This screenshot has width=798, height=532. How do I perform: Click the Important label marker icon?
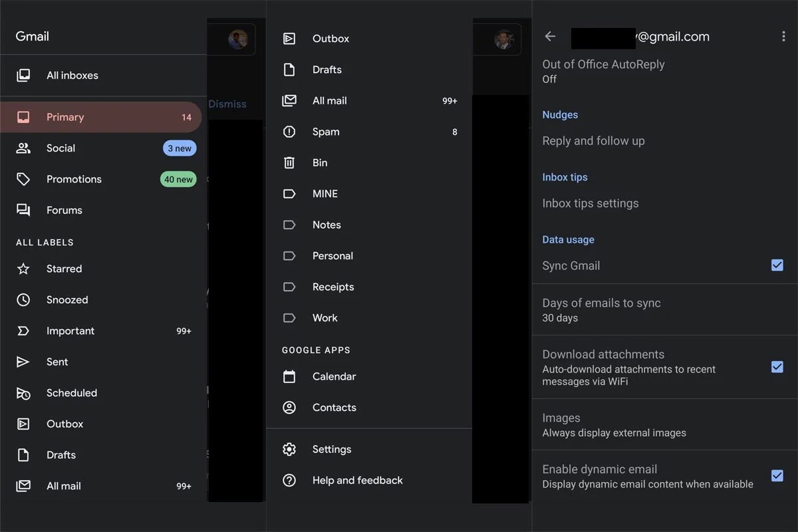coord(23,331)
